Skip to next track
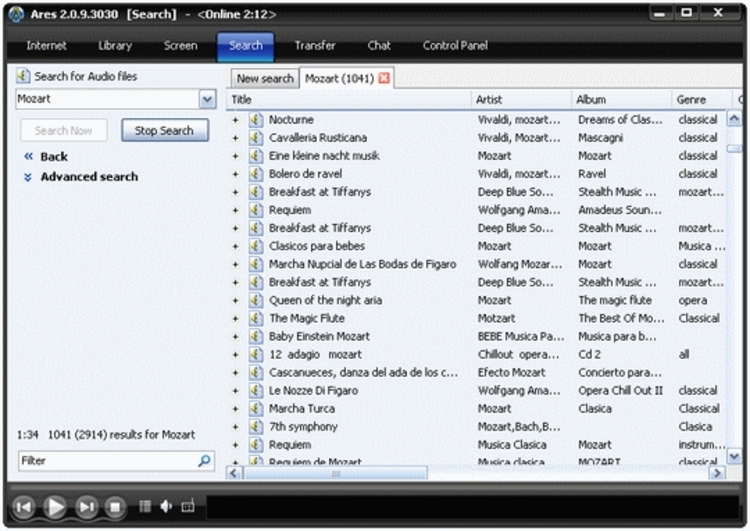The height and width of the screenshot is (531, 750). [87, 507]
